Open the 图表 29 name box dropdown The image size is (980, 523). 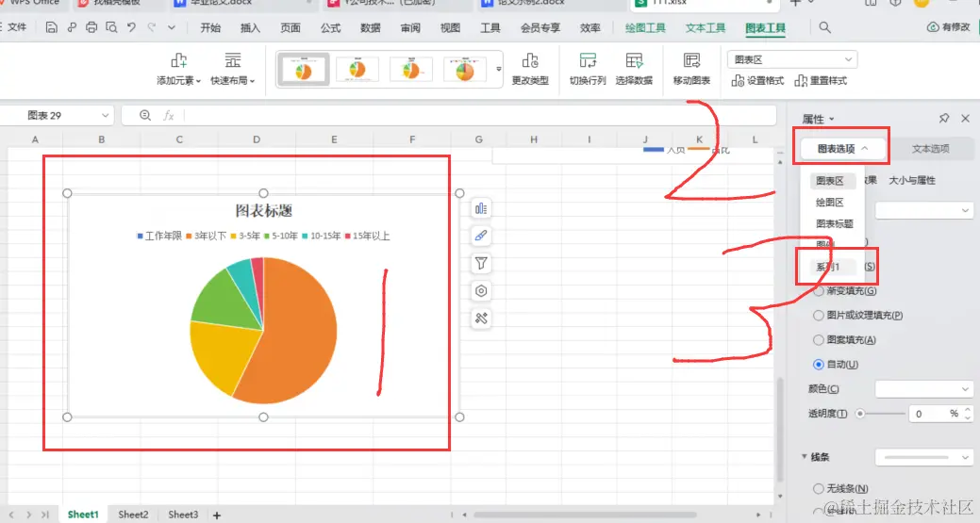tap(105, 116)
